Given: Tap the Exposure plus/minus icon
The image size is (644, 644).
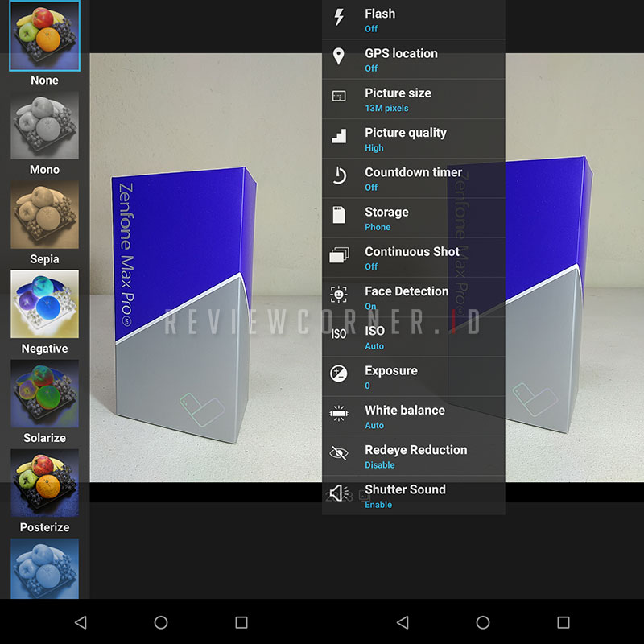Looking at the screenshot, I should 339,374.
